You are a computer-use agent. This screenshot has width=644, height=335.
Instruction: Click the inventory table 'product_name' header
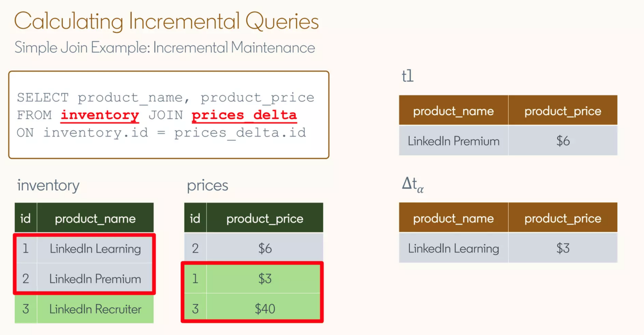(x=95, y=219)
